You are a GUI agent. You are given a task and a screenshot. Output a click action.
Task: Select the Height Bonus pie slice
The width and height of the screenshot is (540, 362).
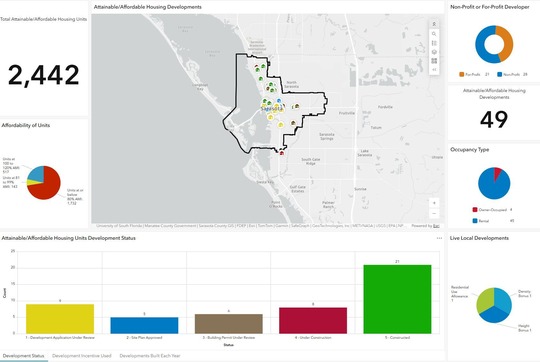tap(493, 315)
